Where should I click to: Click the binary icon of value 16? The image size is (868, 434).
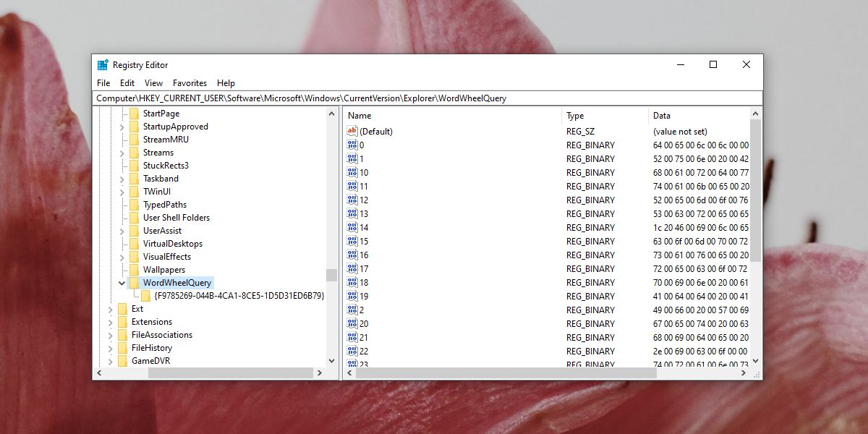point(352,255)
